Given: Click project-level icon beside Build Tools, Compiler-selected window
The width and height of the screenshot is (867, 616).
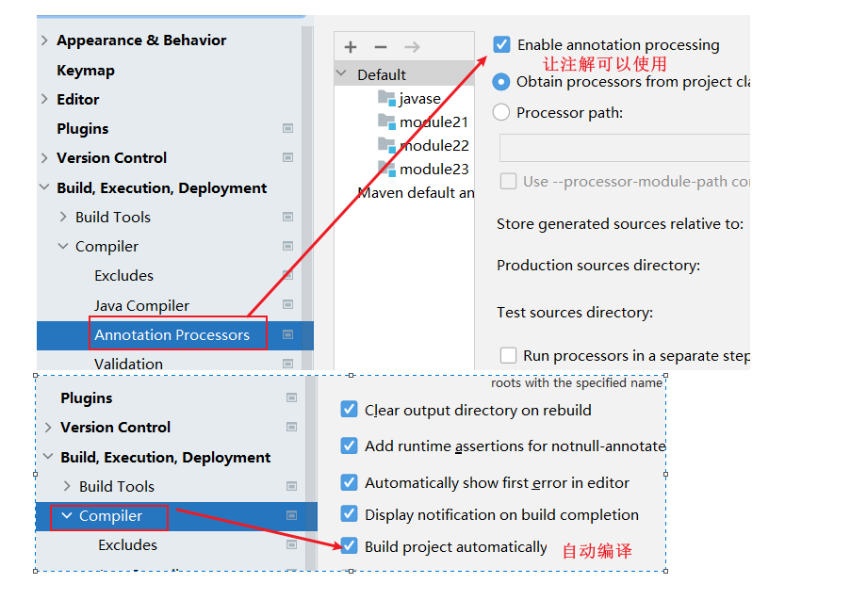Looking at the screenshot, I should pos(291,486).
